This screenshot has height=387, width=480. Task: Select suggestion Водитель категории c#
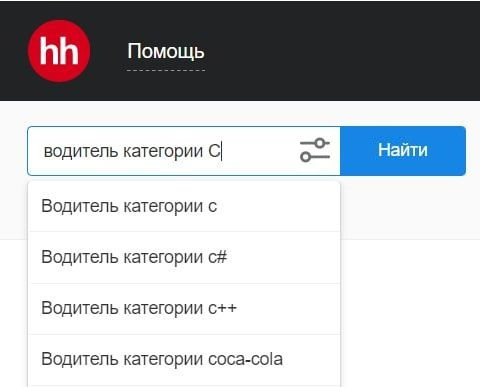[184, 257]
